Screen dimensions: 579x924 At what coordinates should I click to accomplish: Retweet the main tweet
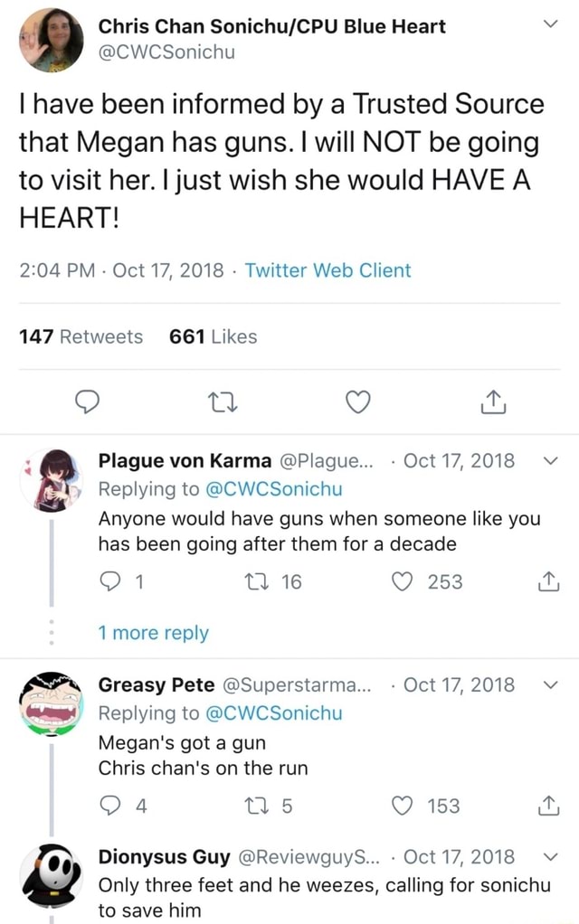point(223,402)
